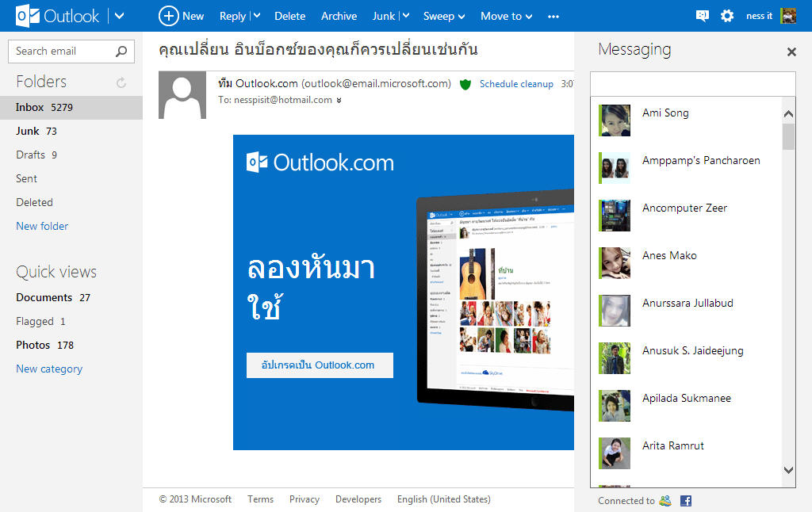Click the green trusted sender shield icon
This screenshot has height=512, width=812.
click(465, 84)
